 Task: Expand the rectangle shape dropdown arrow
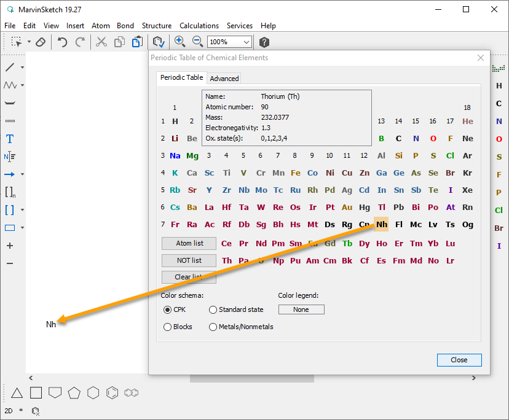22,228
